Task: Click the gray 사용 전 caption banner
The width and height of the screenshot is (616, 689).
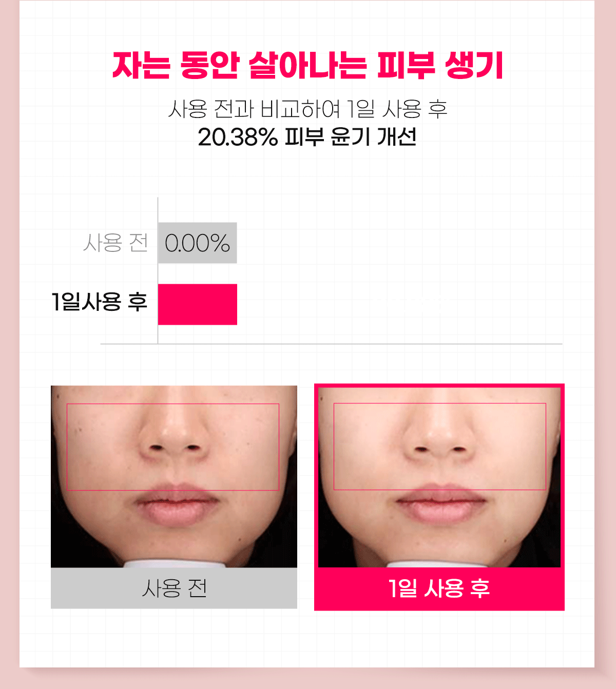Action: pos(174,588)
